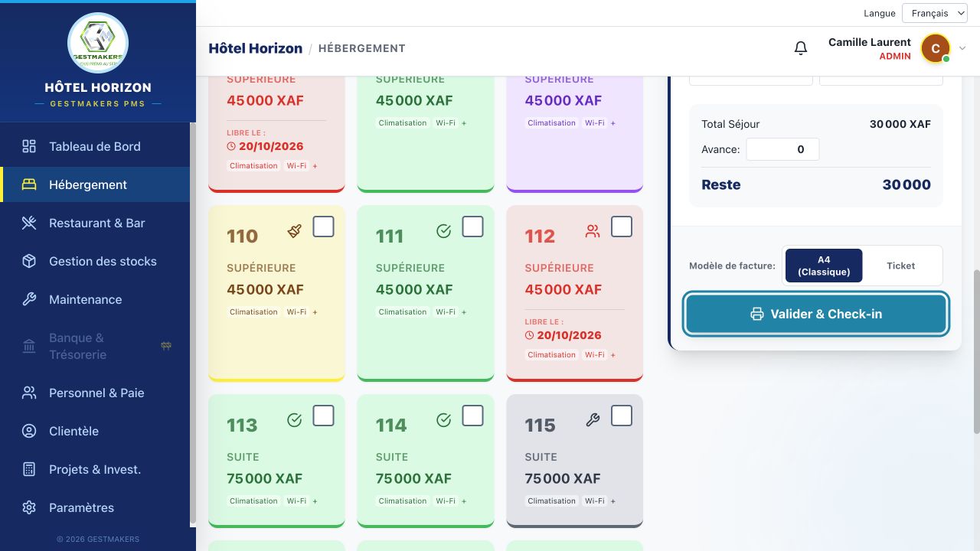Check the box on room 114
The height and width of the screenshot is (551, 980).
point(473,416)
